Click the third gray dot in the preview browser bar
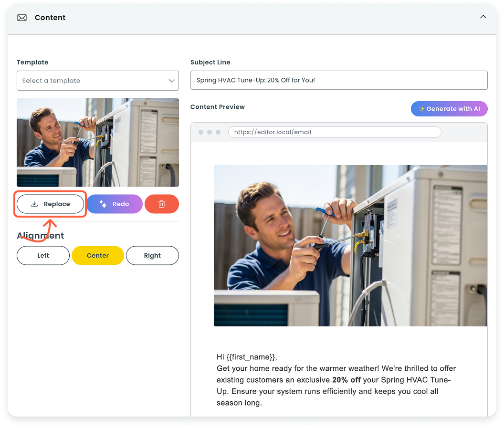 click(218, 132)
